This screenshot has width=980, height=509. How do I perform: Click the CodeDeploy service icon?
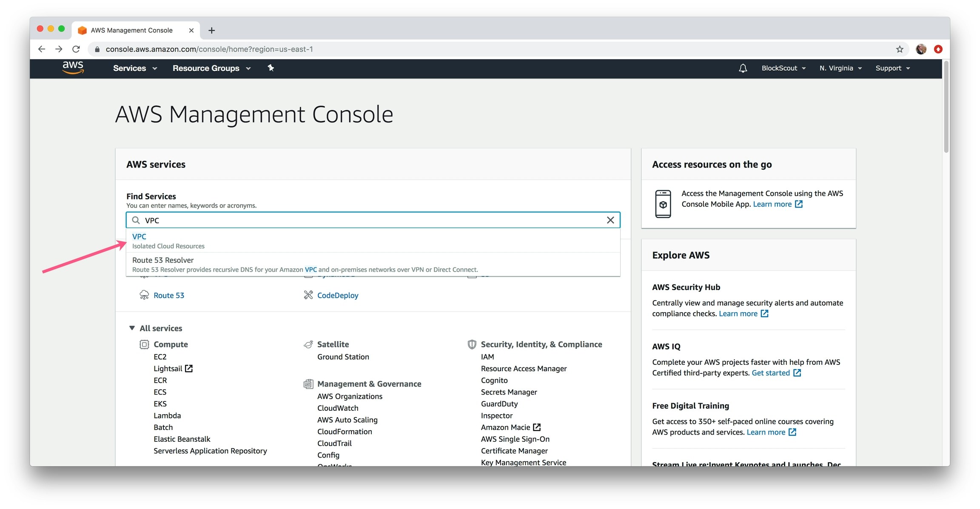(308, 295)
